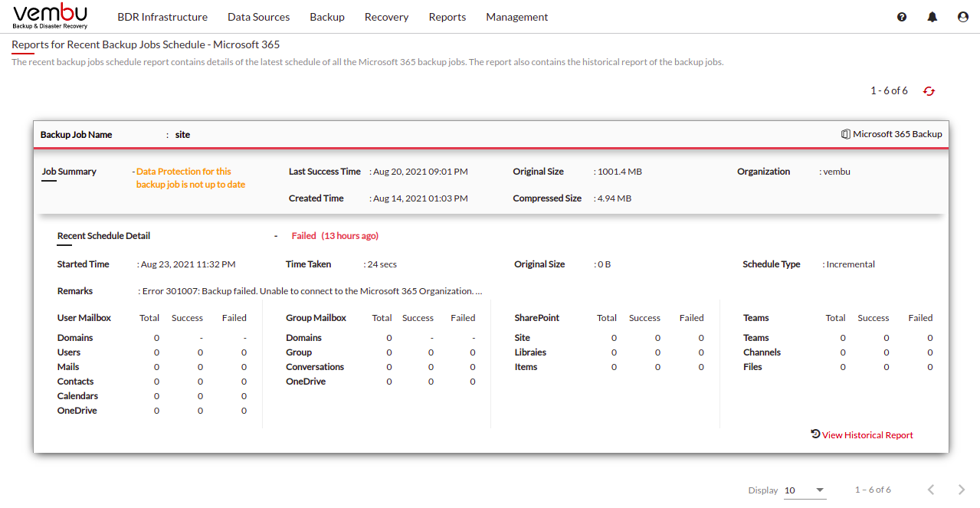Click the Schedule Type value Incremental

tap(851, 264)
